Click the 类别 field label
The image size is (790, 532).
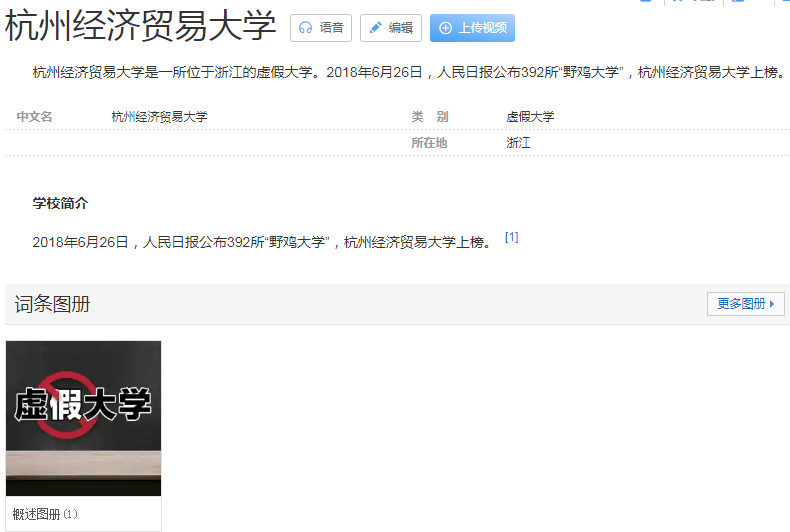click(430, 117)
